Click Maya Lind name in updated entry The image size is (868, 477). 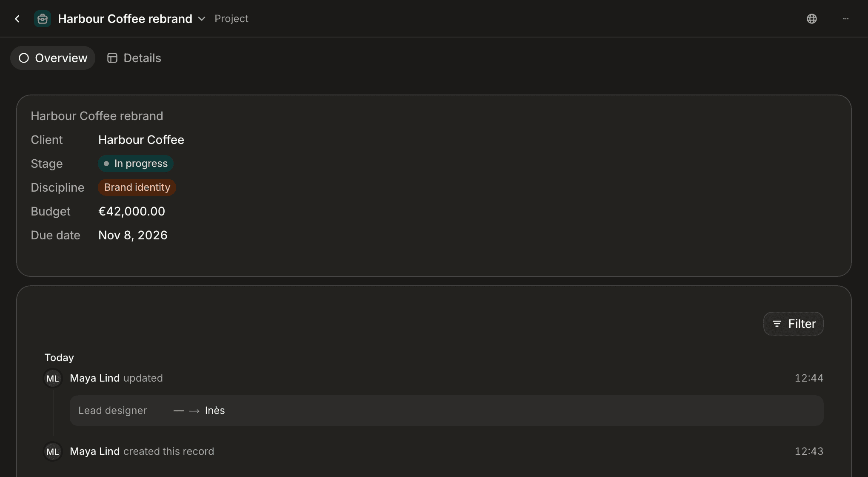(94, 378)
